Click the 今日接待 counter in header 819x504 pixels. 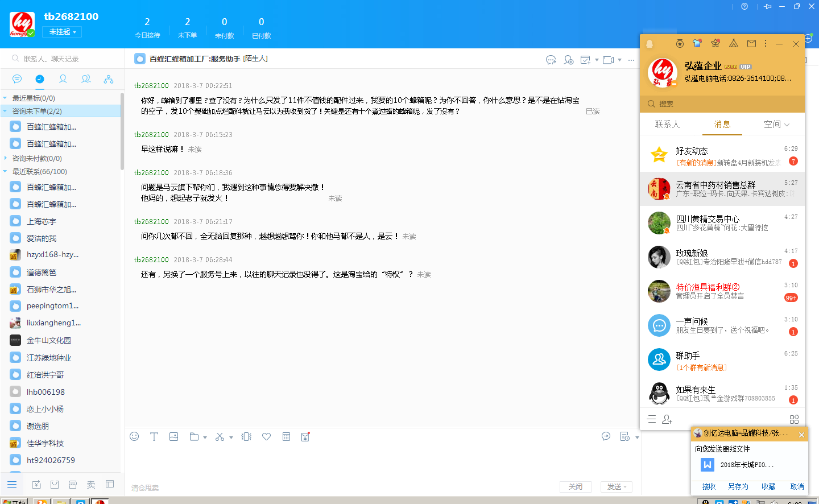[147, 27]
